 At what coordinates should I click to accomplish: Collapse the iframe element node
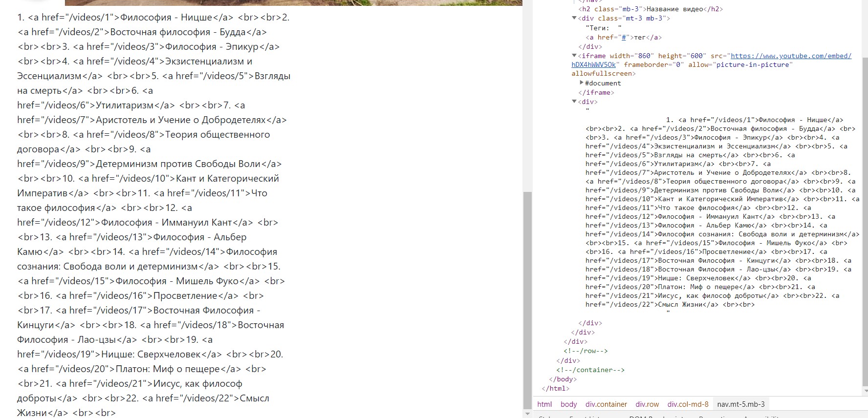(x=574, y=56)
